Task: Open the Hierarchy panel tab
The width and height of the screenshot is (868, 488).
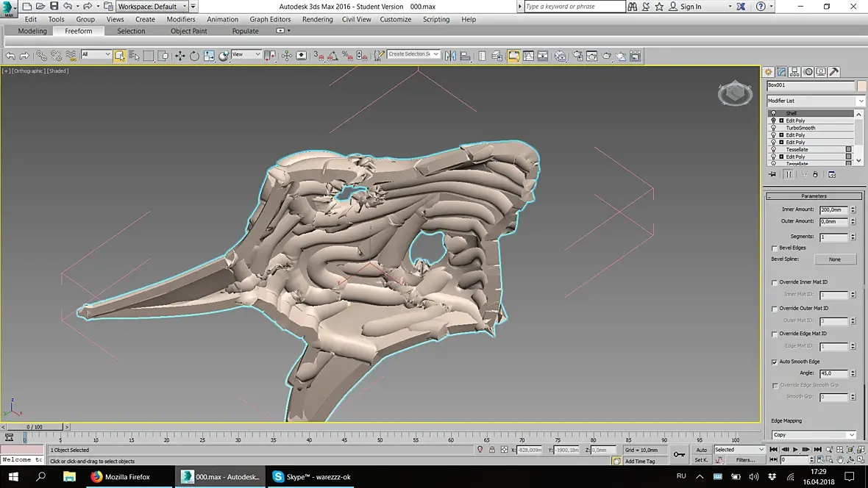Action: click(795, 72)
